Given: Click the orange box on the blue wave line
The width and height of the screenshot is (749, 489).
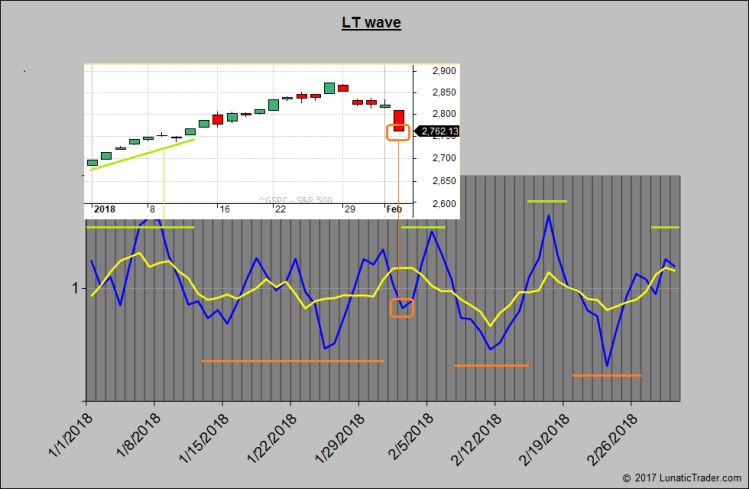Looking at the screenshot, I should (x=401, y=308).
